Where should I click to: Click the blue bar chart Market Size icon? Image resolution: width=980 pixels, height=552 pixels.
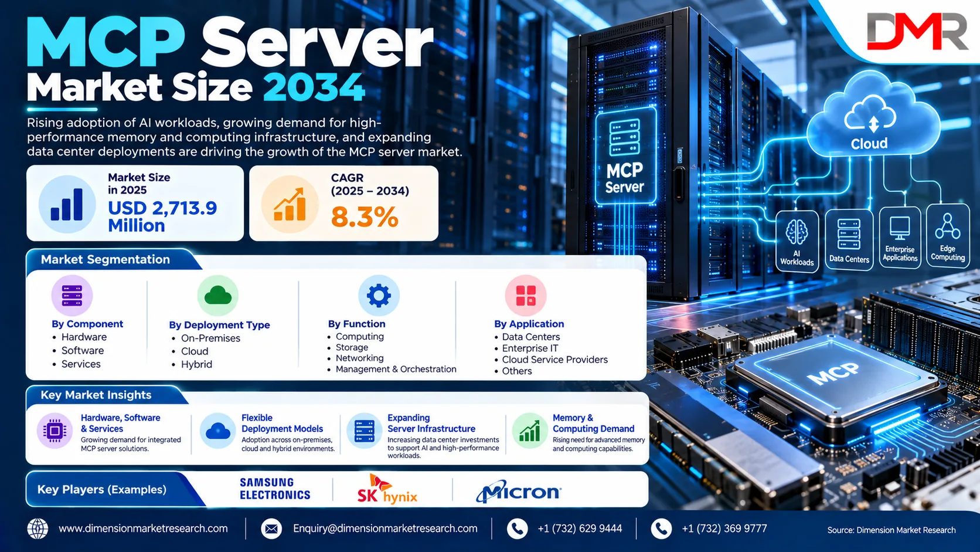point(67,204)
